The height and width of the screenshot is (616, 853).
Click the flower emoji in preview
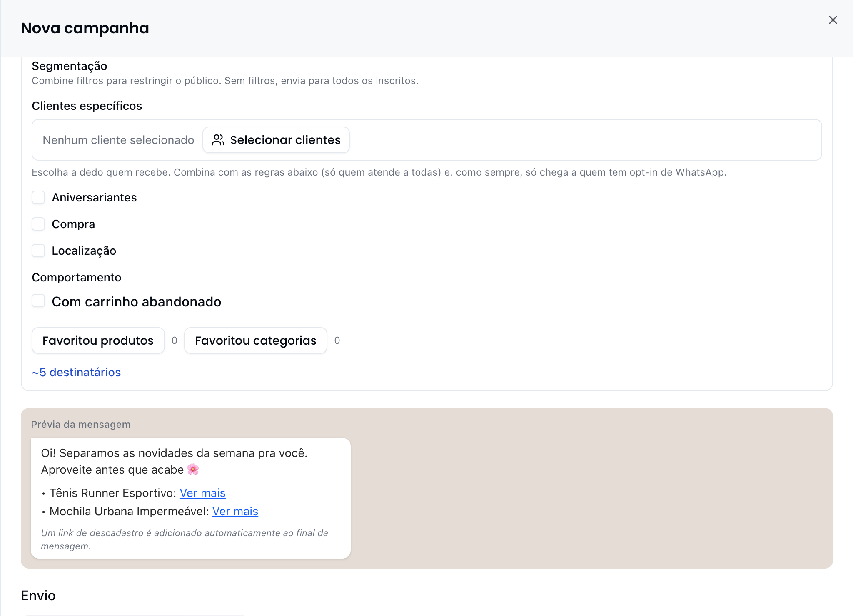(x=193, y=469)
